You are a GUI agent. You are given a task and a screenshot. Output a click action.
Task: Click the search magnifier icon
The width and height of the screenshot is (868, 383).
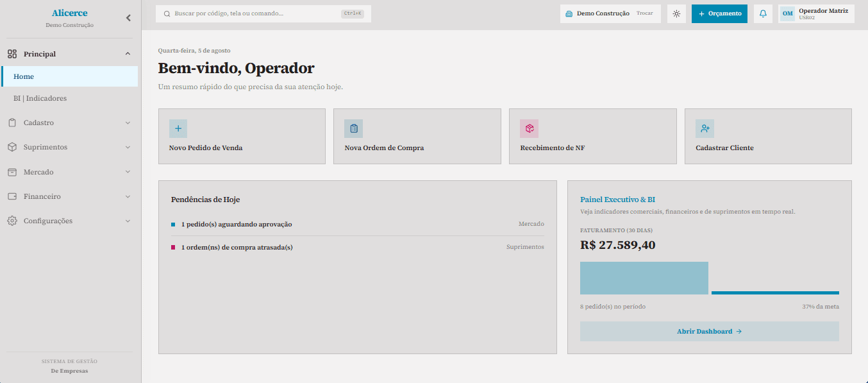pyautogui.click(x=167, y=13)
